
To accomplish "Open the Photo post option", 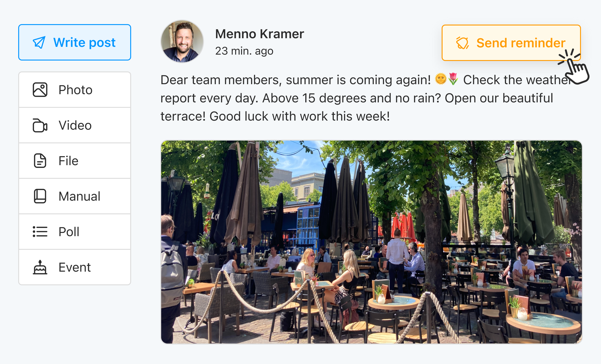I will [x=74, y=89].
